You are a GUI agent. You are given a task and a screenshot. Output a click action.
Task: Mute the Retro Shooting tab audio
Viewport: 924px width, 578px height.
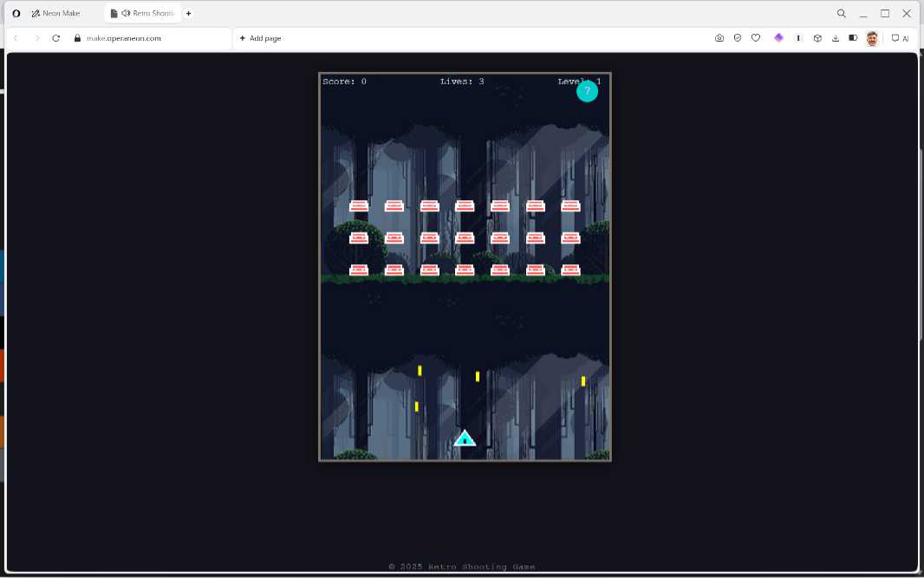point(126,14)
